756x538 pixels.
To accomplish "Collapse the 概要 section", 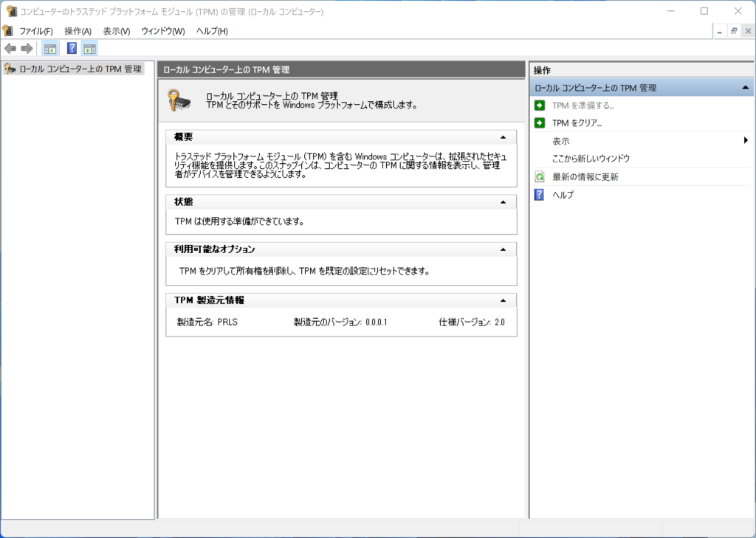I will coord(503,137).
